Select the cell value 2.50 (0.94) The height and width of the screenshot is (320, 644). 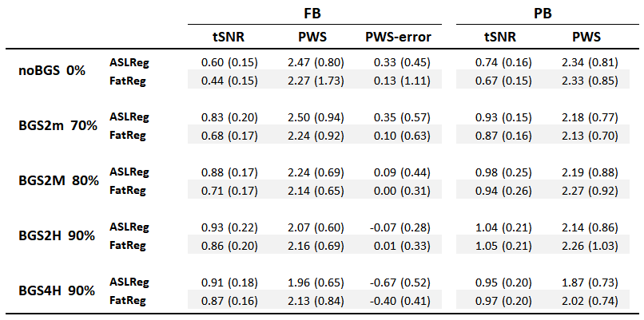[312, 117]
